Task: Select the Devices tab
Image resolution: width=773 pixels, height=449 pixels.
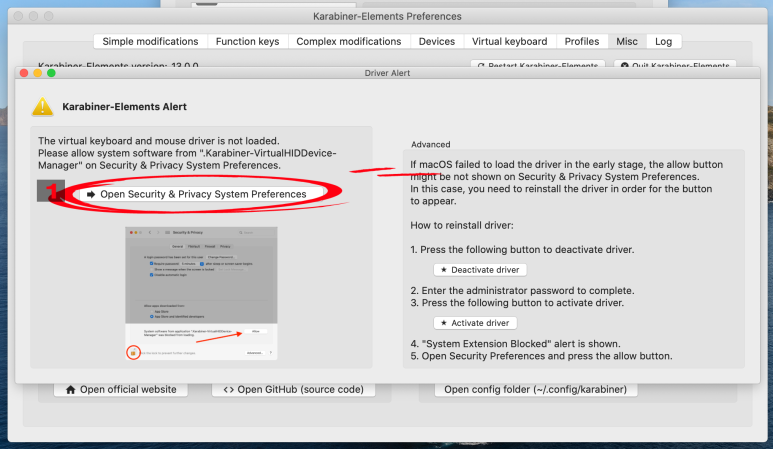Action: [x=437, y=41]
